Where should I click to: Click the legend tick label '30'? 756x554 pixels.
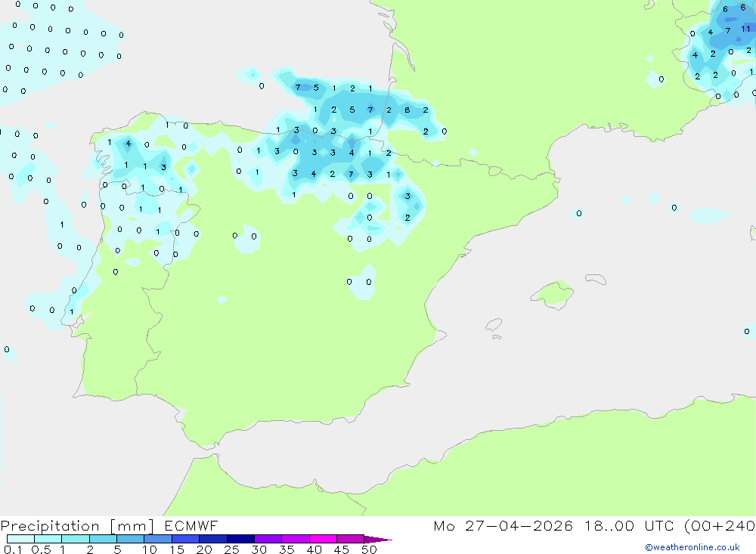click(x=259, y=549)
